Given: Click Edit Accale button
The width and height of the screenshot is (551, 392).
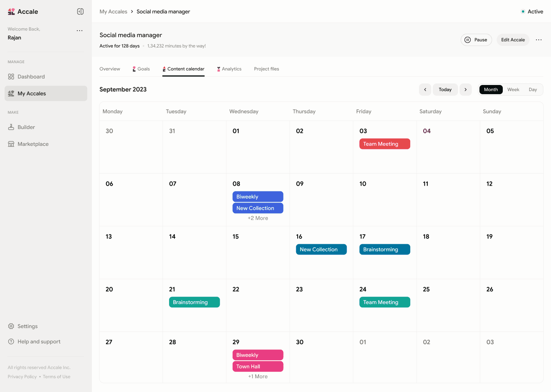Looking at the screenshot, I should (x=513, y=40).
